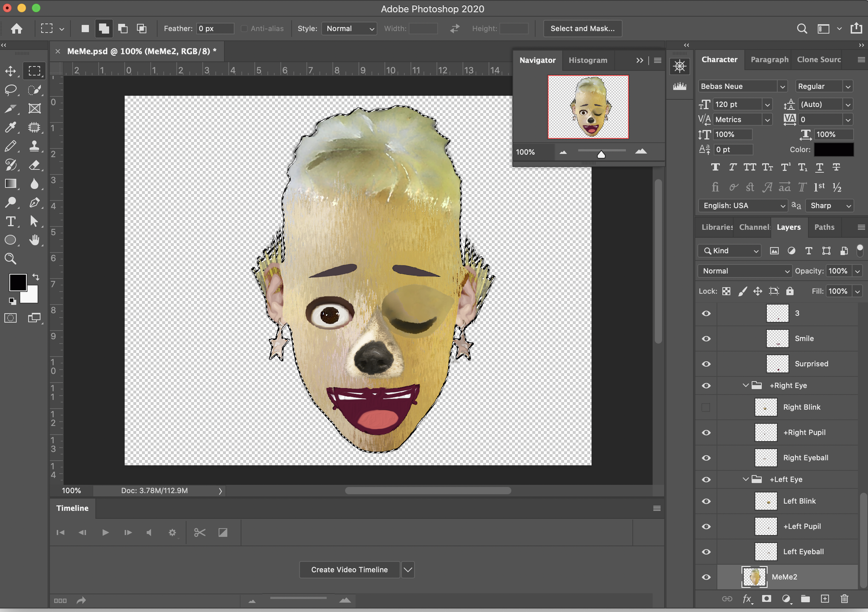Switch to the Paths tab
The height and width of the screenshot is (612, 868).
coord(824,227)
